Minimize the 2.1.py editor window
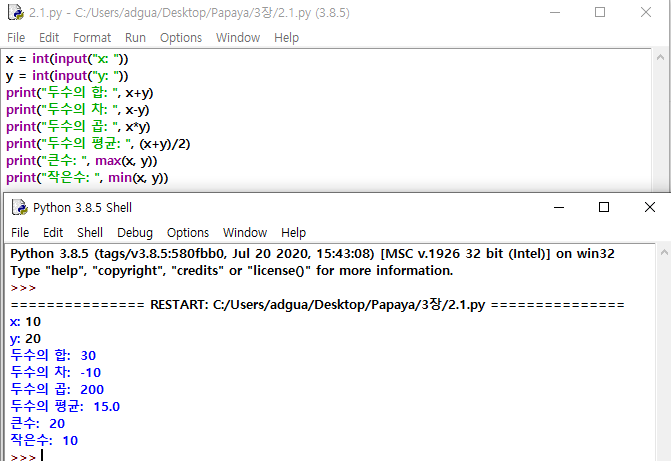The height and width of the screenshot is (461, 671). click(555, 12)
